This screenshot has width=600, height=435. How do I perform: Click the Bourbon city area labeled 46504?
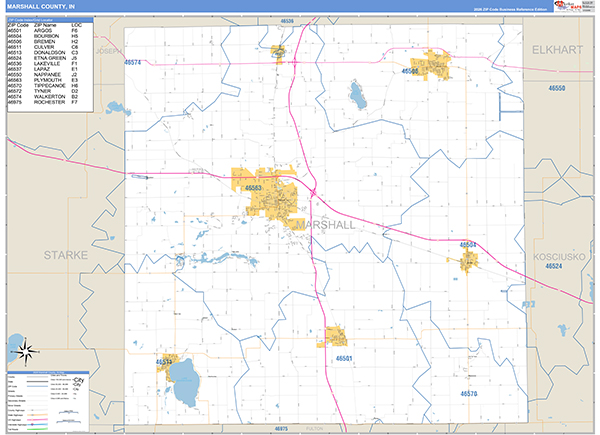click(469, 261)
